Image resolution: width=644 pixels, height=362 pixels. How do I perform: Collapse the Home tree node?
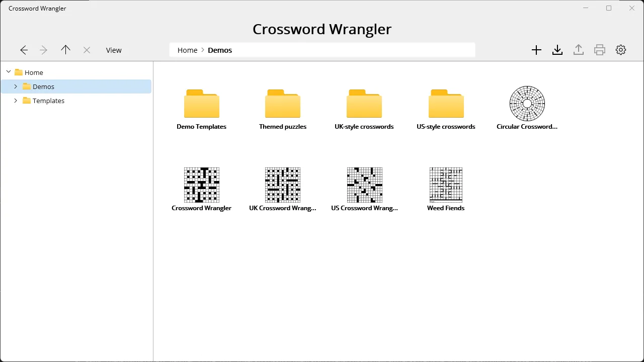pos(9,72)
